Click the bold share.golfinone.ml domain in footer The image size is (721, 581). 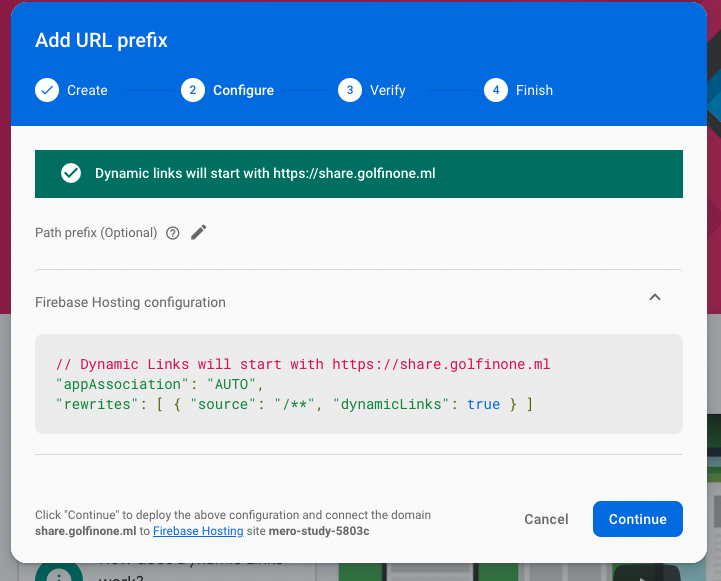[x=86, y=531]
